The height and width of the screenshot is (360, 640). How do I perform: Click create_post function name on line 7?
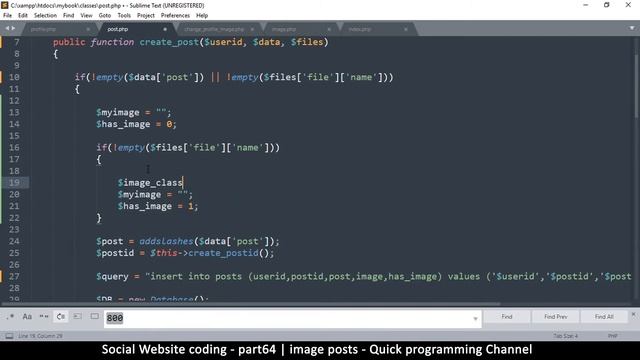pos(169,42)
